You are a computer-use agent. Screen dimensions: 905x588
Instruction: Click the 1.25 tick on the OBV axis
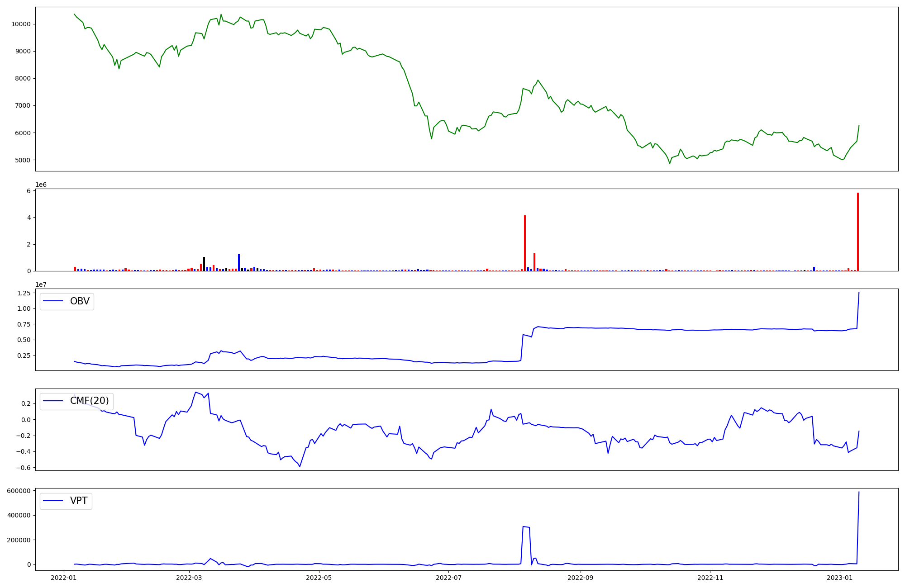pos(23,293)
